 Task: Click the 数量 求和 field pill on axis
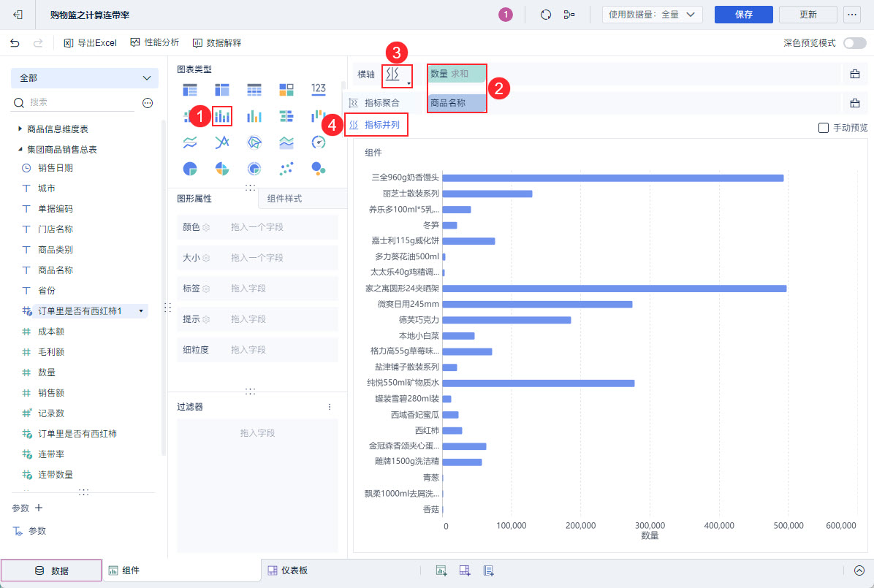tap(457, 74)
